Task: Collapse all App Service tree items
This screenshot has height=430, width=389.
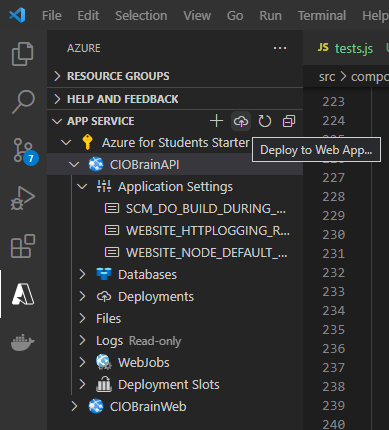Action: click(289, 121)
